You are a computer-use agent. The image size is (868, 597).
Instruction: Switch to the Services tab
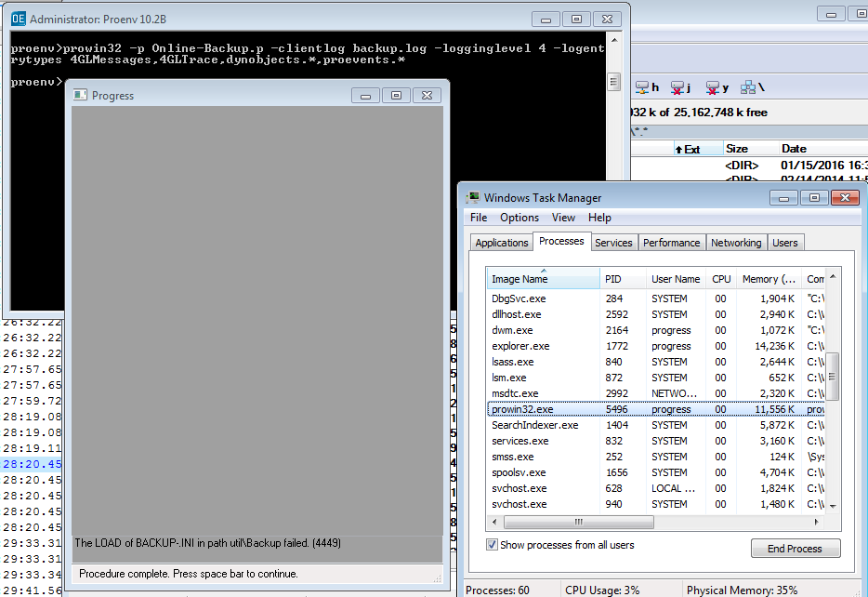point(613,243)
